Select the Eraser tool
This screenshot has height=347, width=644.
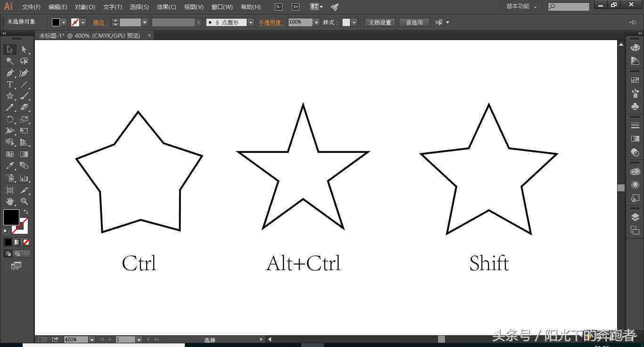point(24,107)
